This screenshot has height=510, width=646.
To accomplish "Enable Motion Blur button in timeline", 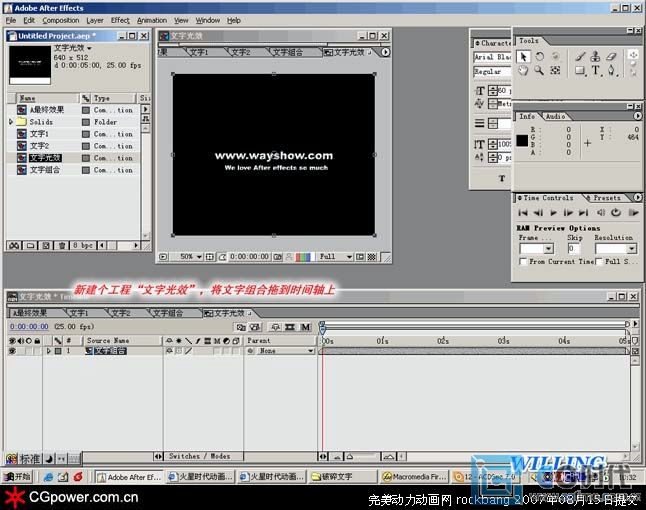I will click(305, 327).
